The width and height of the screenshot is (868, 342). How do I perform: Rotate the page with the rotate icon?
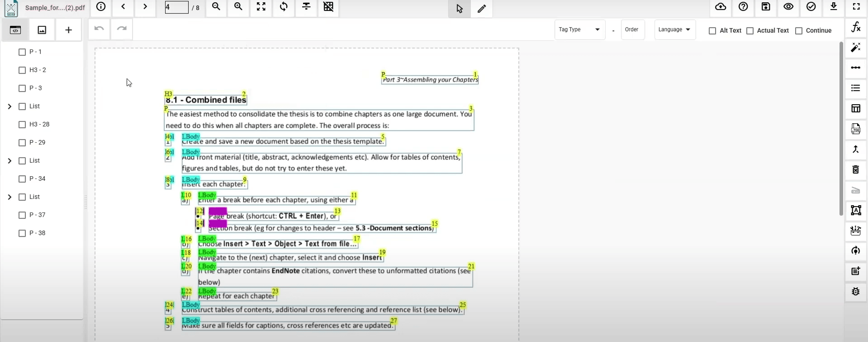point(284,7)
